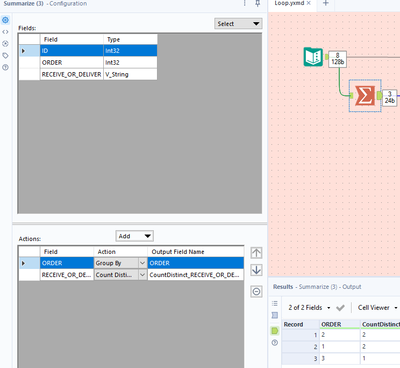Apply field selection checkmark in Results

(340, 308)
